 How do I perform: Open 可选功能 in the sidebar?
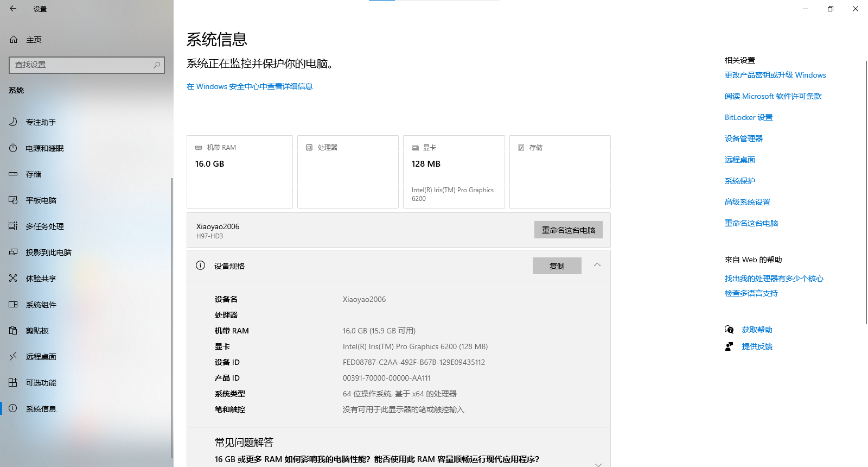coord(87,383)
